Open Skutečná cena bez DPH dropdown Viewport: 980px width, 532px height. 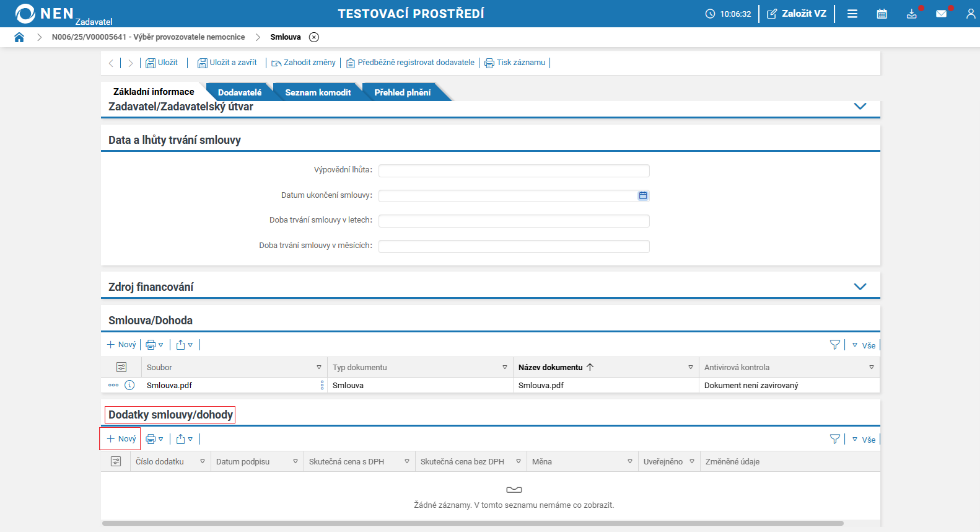tap(518, 462)
